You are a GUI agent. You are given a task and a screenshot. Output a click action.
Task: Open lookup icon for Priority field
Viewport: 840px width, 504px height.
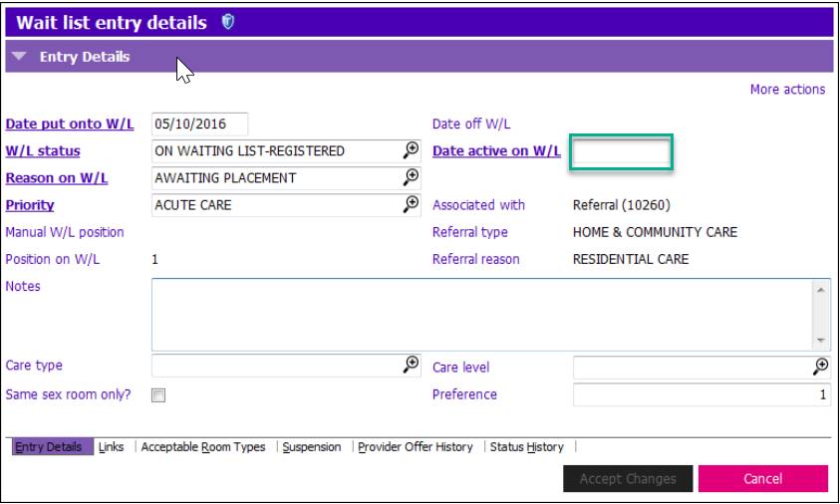click(411, 204)
